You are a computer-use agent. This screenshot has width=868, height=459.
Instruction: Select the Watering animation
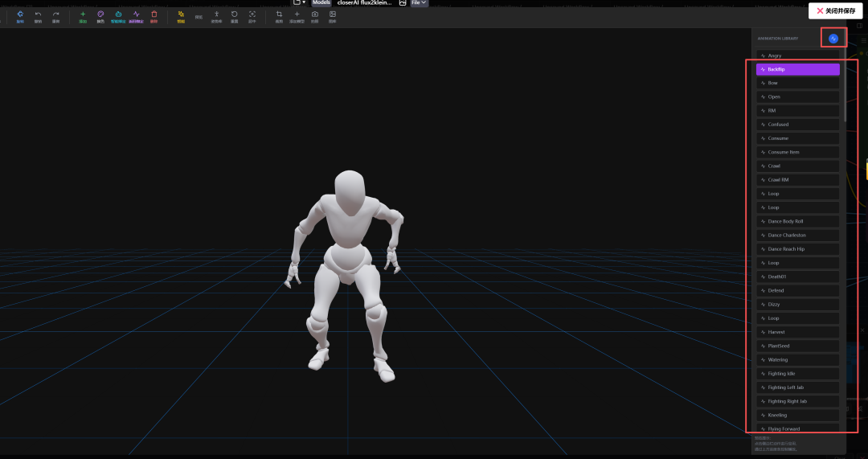coord(798,360)
